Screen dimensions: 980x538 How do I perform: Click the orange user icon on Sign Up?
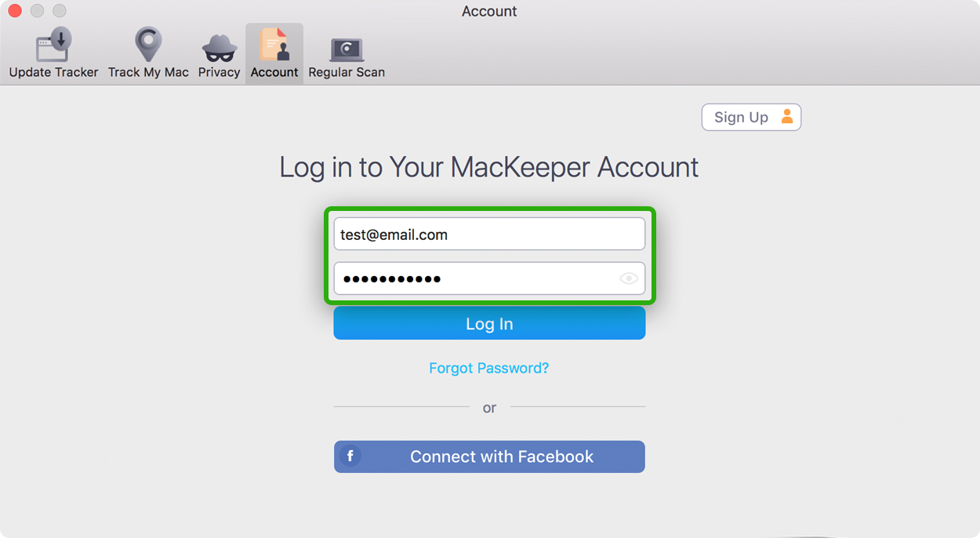click(786, 117)
